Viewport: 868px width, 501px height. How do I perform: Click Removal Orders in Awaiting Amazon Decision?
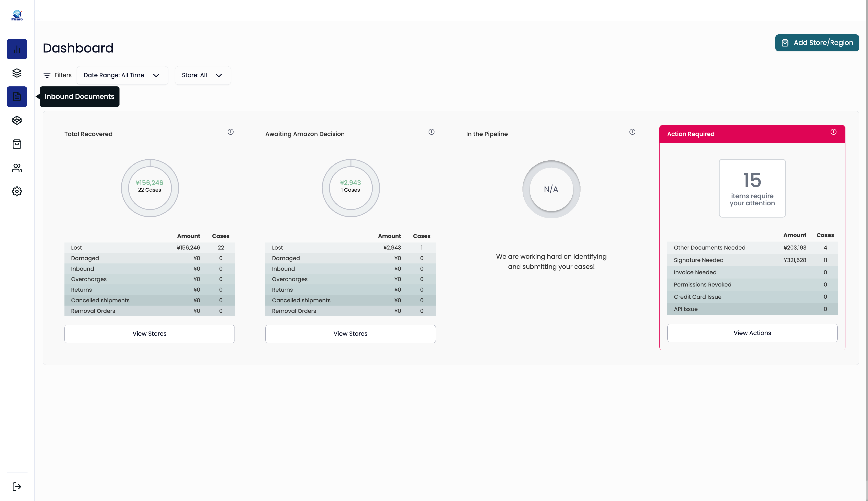pyautogui.click(x=350, y=311)
